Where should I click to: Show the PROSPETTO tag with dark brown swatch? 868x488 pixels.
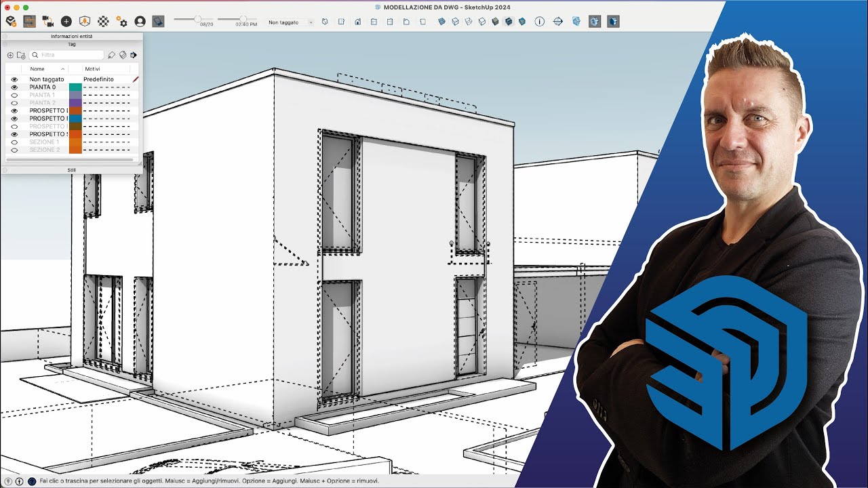coord(14,126)
